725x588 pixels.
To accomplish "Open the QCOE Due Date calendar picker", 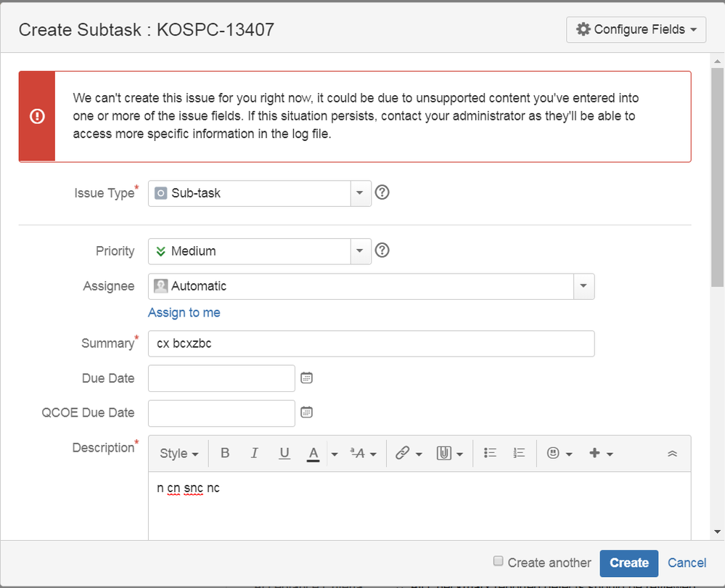I will click(x=306, y=412).
